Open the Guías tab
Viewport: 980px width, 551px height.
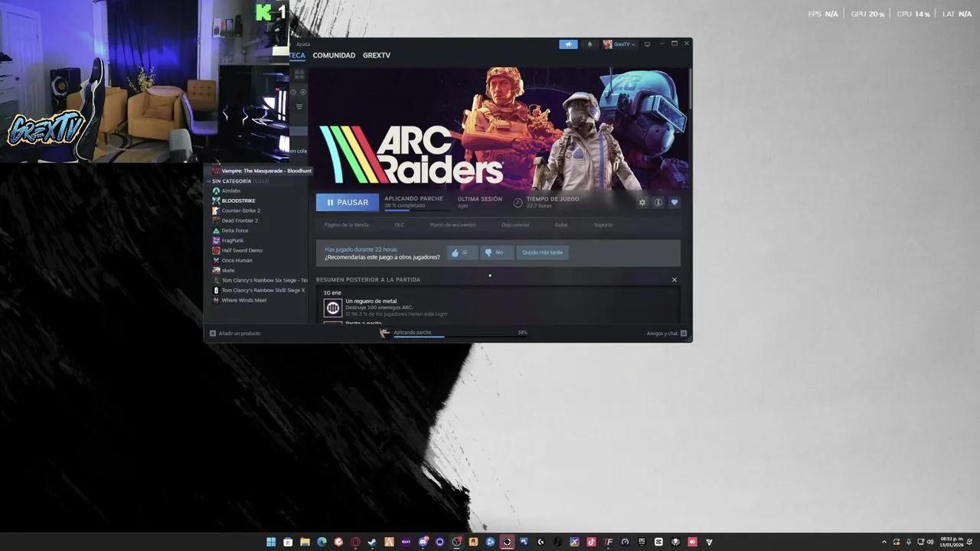(561, 225)
